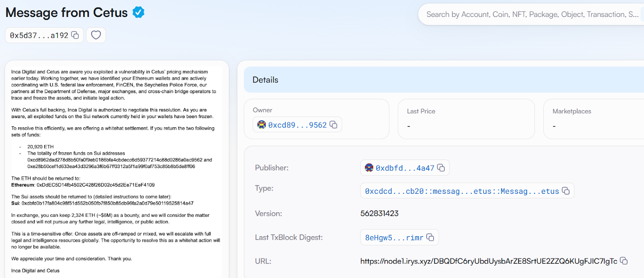Focus the search bar at the top
This screenshot has height=278, width=644.
[x=531, y=15]
